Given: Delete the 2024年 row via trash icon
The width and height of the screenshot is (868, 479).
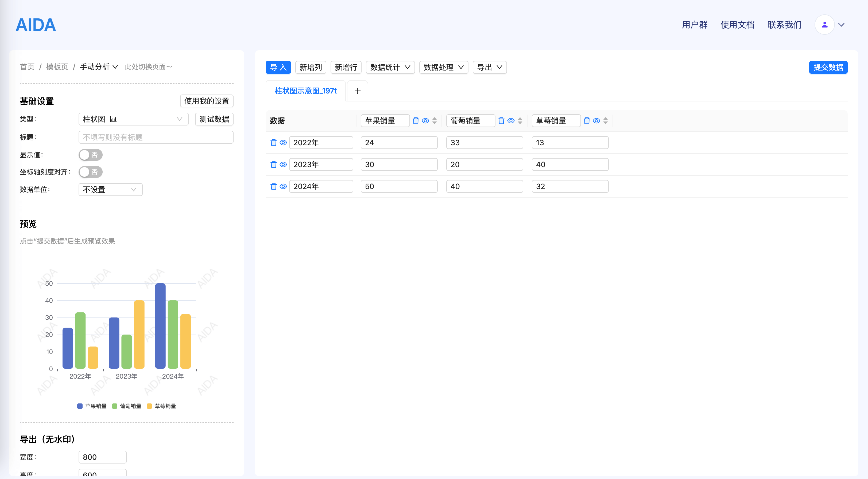Looking at the screenshot, I should pos(274,186).
